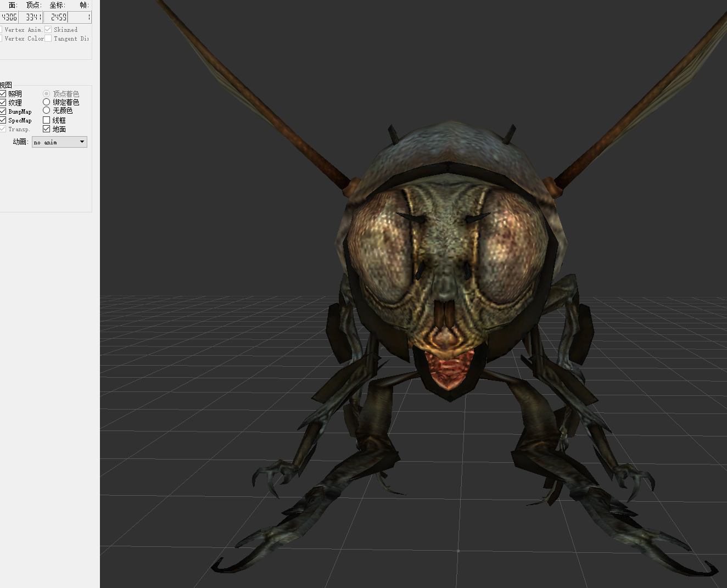727x588 pixels.
Task: Click the Skinned checkbox
Action: click(48, 30)
